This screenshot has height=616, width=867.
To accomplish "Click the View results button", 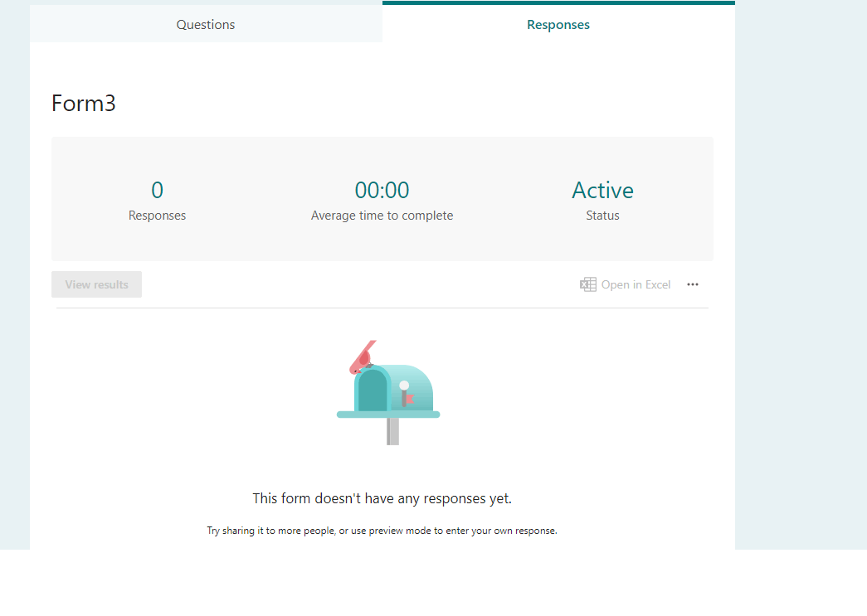I will click(x=96, y=284).
